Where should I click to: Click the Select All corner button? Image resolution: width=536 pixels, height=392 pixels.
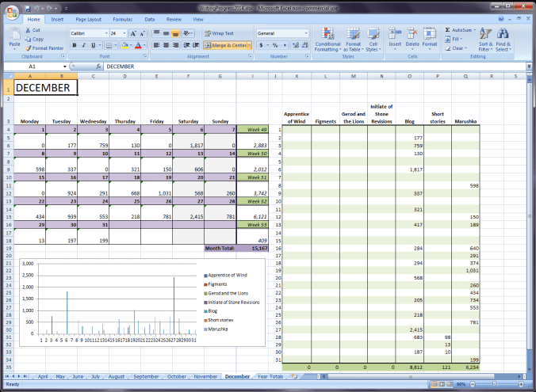tap(9, 76)
